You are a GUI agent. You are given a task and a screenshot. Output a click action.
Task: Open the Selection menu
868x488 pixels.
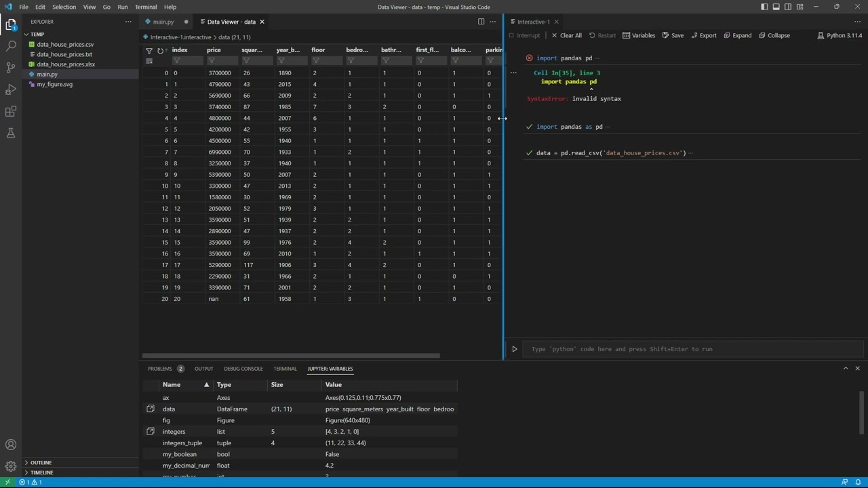[x=64, y=7]
